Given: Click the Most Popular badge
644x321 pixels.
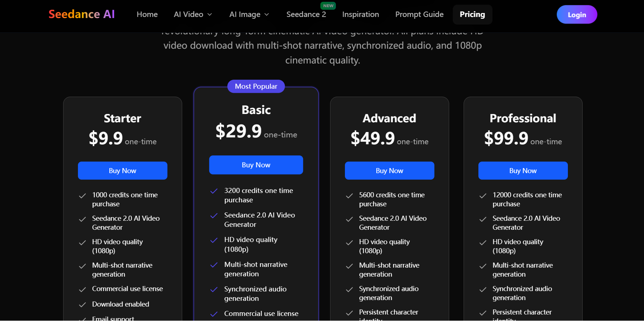Looking at the screenshot, I should click(x=256, y=86).
